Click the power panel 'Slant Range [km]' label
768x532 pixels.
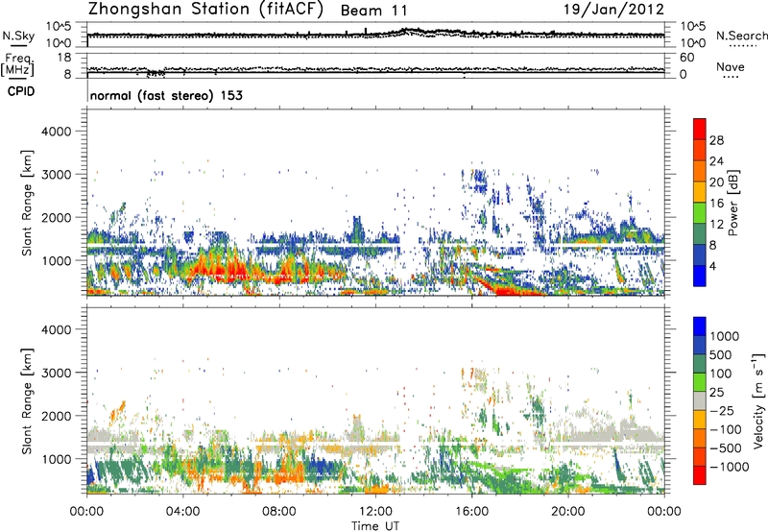[27, 203]
